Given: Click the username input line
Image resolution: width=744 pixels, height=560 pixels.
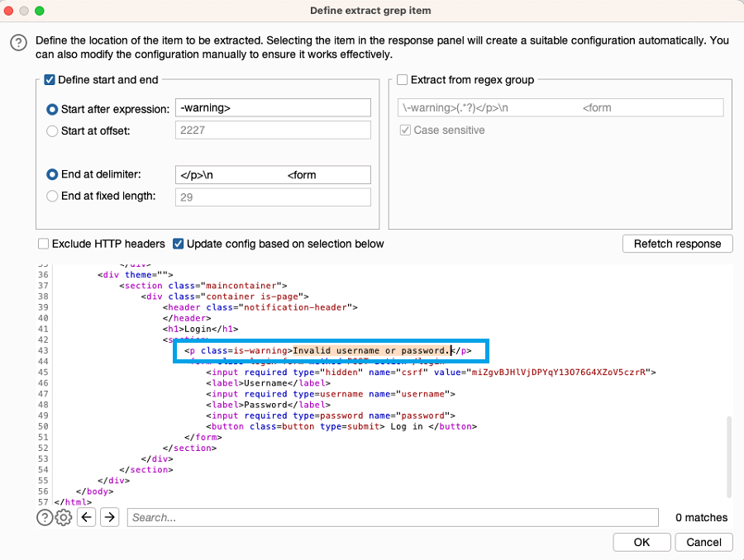Looking at the screenshot, I should (x=330, y=394).
